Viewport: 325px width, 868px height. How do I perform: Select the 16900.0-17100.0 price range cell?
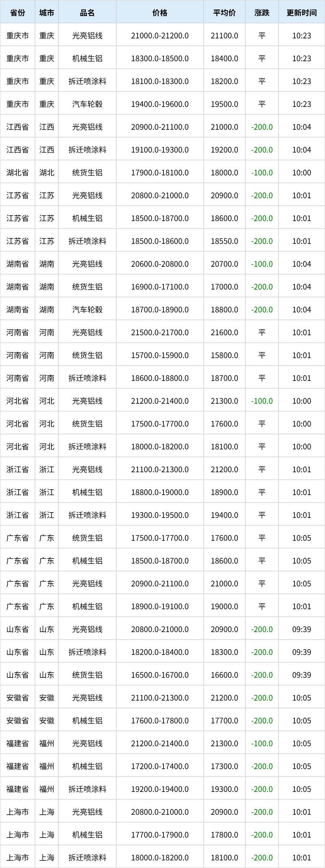[x=160, y=287]
